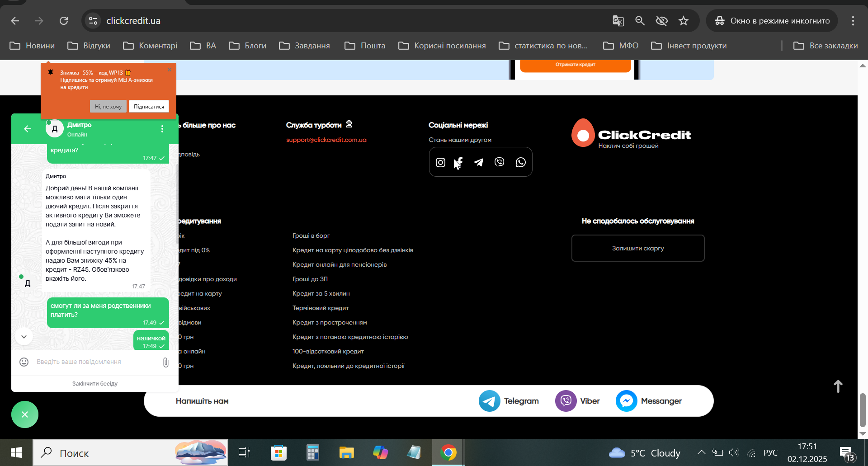The width and height of the screenshot is (868, 466).
Task: Open the МФО bookmark folder
Action: click(621, 46)
